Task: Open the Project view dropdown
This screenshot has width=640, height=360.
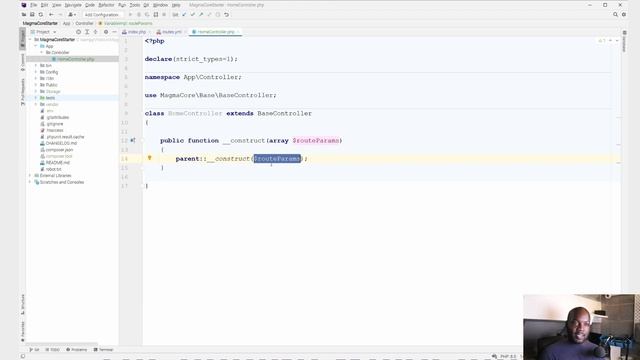Action: coord(44,32)
